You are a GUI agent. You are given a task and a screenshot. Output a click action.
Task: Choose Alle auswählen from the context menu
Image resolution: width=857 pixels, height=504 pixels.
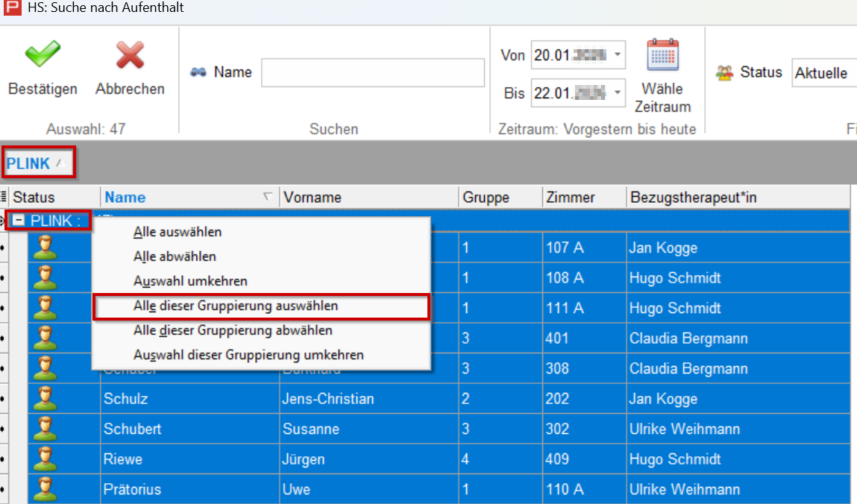coord(177,232)
